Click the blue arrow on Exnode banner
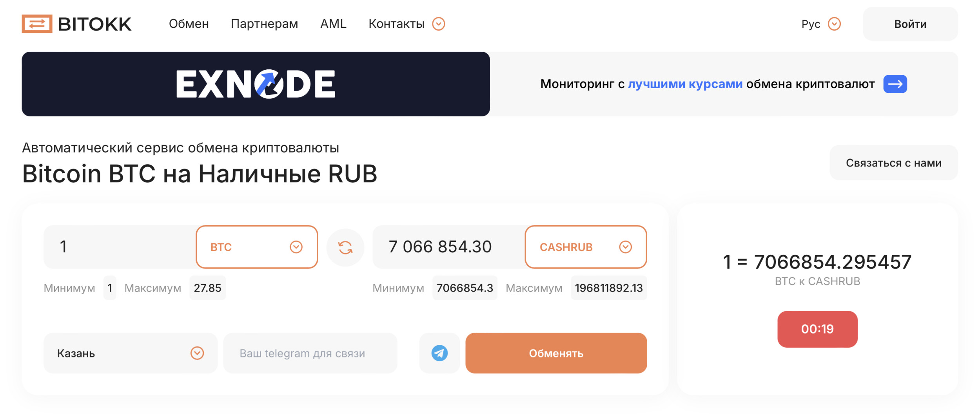 pyautogui.click(x=895, y=84)
